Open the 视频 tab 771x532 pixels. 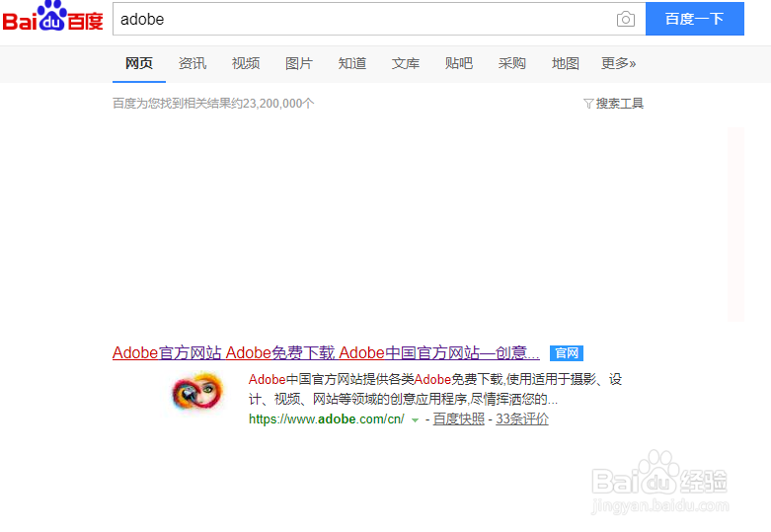click(246, 63)
